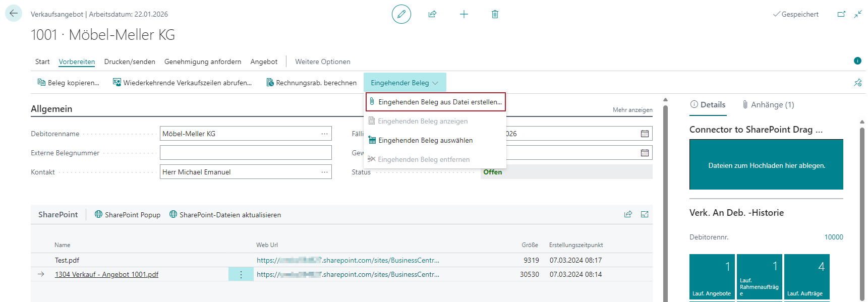Choose Eingehenden Beleg auswählen menu entry
This screenshot has width=868, height=302.
pyautogui.click(x=425, y=140)
